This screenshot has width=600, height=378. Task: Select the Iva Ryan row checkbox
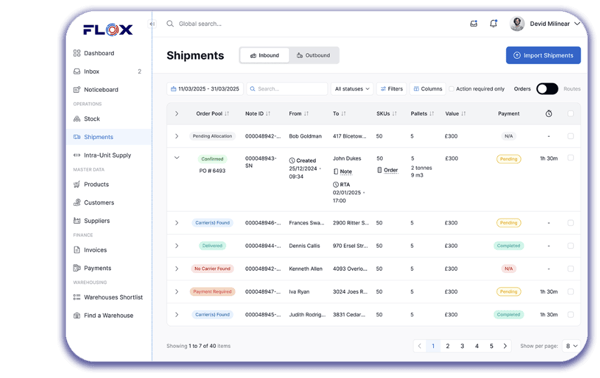point(571,292)
